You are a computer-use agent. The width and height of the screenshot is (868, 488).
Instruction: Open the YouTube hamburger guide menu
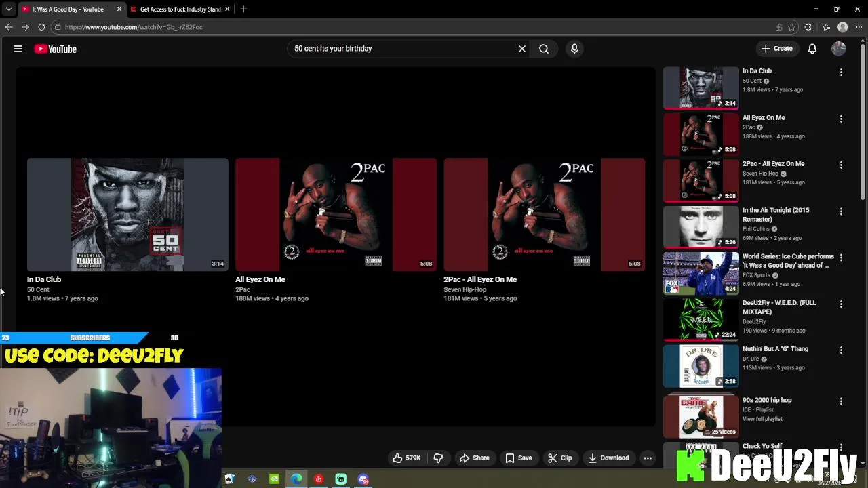point(18,49)
